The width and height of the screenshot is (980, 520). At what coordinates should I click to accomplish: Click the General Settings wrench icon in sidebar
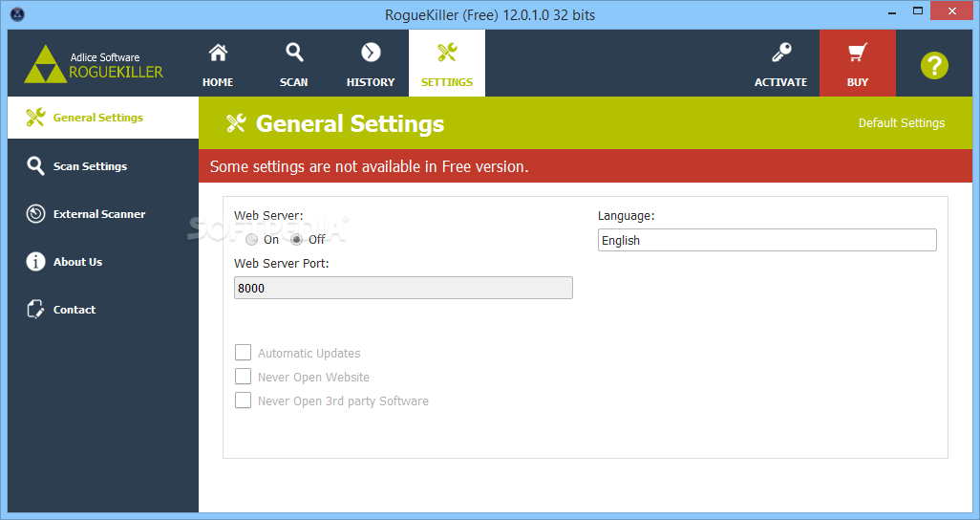click(x=35, y=117)
